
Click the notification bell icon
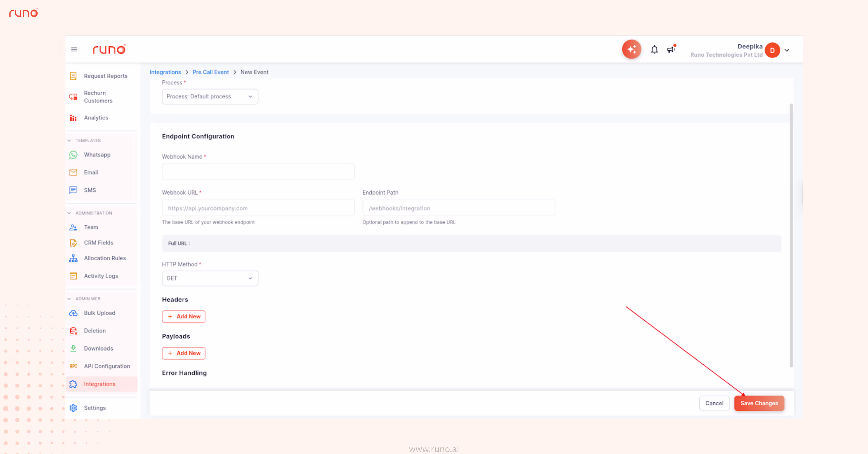click(654, 49)
